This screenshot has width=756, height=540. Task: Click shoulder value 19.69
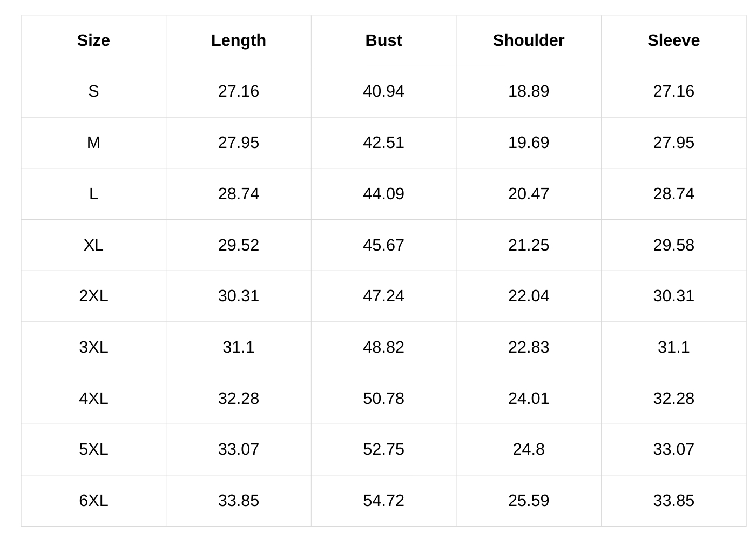click(528, 143)
